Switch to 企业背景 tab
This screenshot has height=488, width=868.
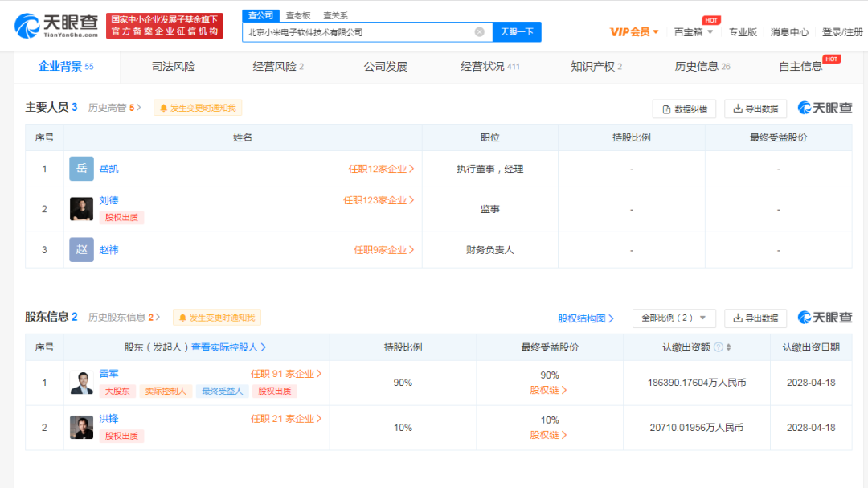click(x=66, y=67)
